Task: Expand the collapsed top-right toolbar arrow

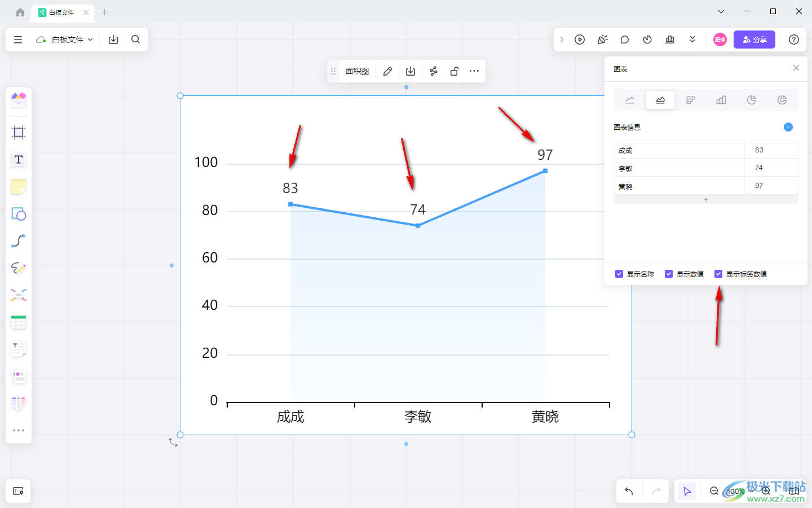Action: pos(562,40)
